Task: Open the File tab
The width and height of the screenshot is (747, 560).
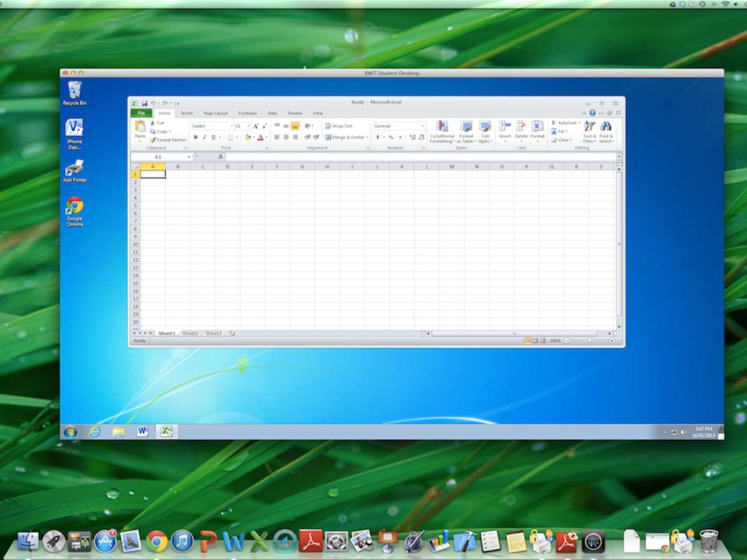Action: tap(141, 113)
